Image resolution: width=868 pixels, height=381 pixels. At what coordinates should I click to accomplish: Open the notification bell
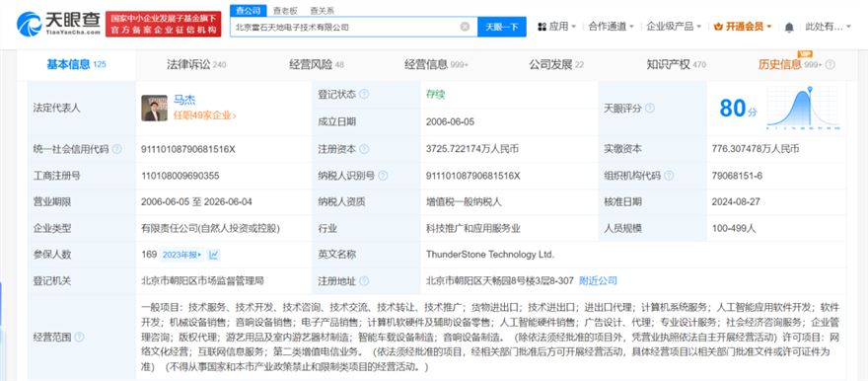789,26
